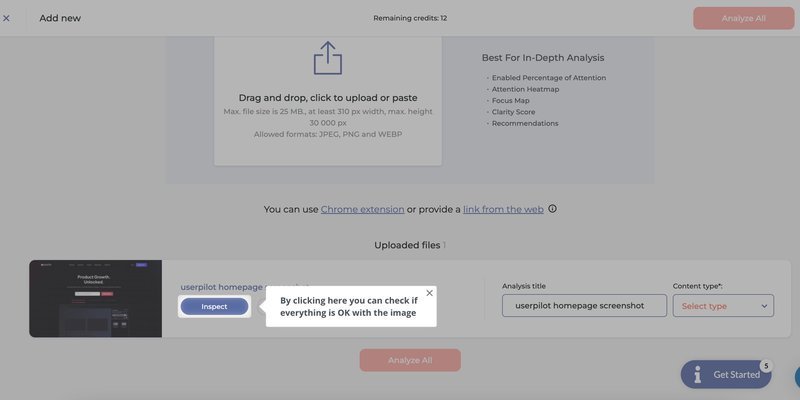The width and height of the screenshot is (800, 400).
Task: Click the Inspect button
Action: [214, 306]
